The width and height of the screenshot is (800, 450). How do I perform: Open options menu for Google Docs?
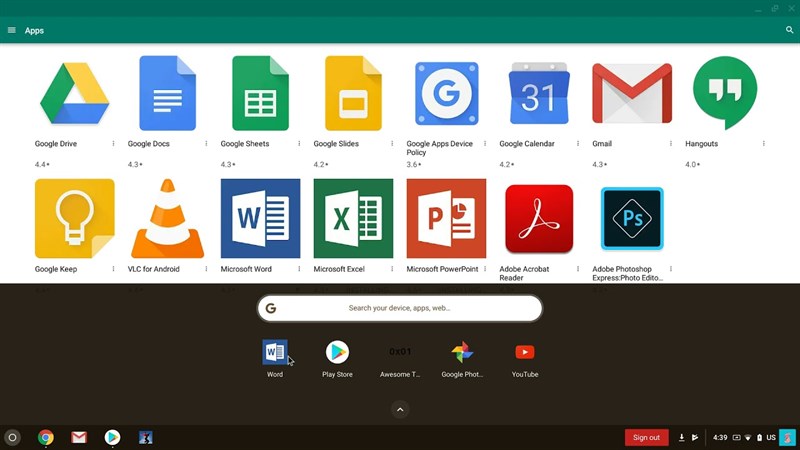click(206, 143)
